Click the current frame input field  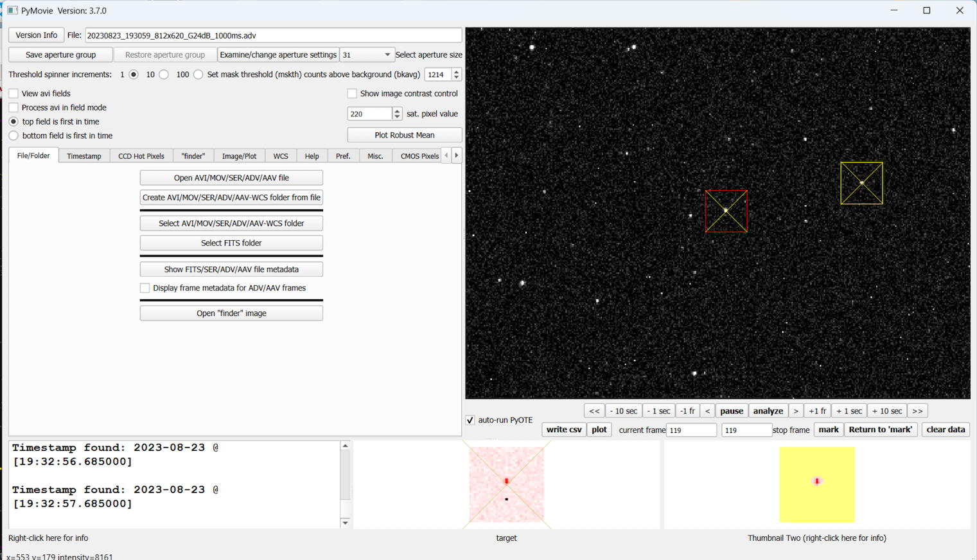tap(691, 430)
